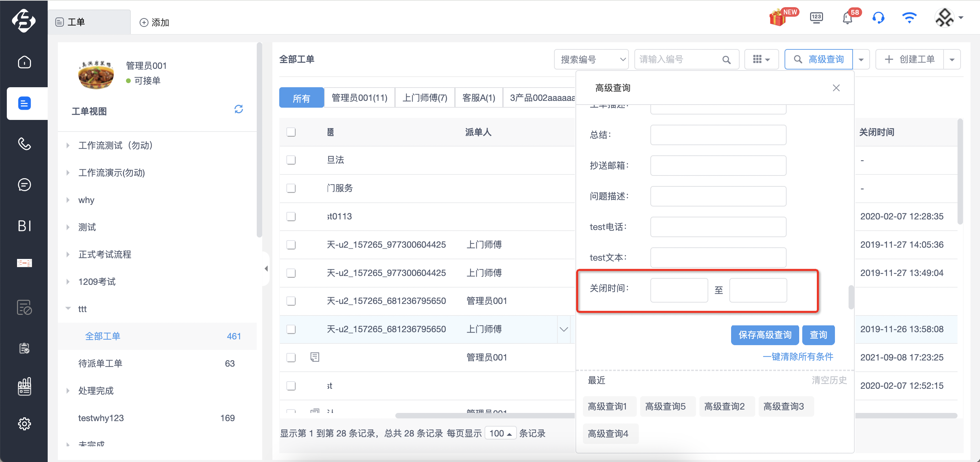980x462 pixels.
Task: Open the chat message sidebar icon
Action: tap(25, 185)
